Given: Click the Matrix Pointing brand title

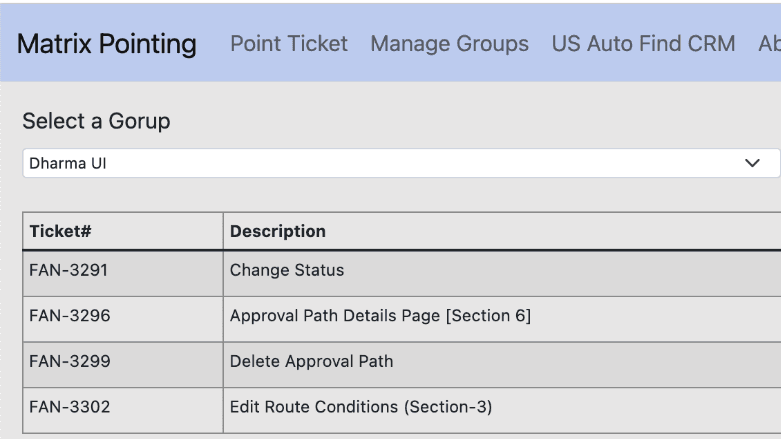Looking at the screenshot, I should click(x=106, y=44).
